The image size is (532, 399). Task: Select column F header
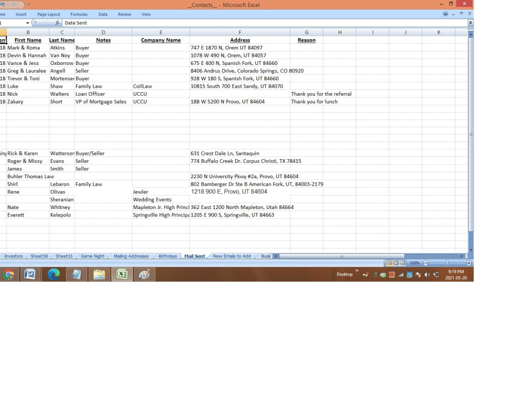pyautogui.click(x=240, y=32)
